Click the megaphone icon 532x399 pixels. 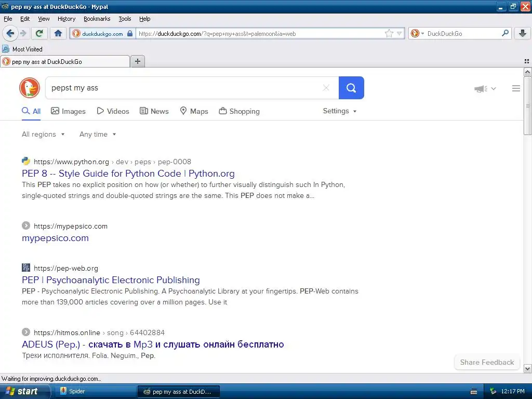(x=481, y=88)
